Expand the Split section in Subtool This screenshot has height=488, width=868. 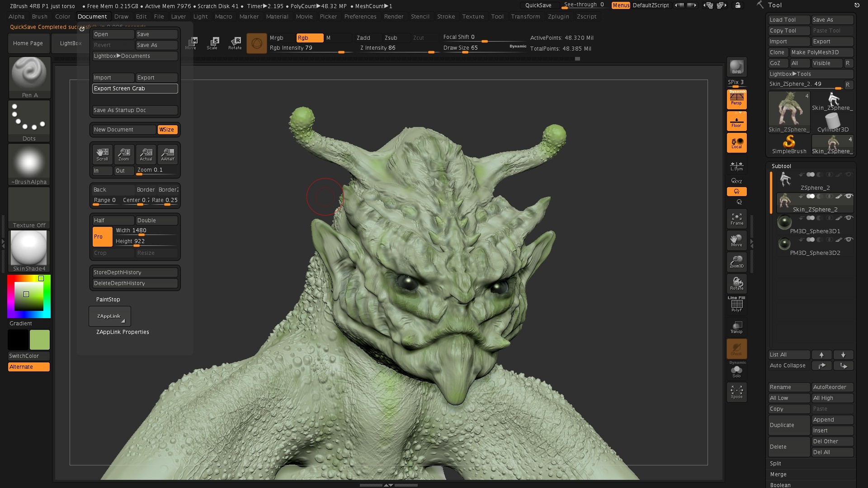tap(775, 464)
